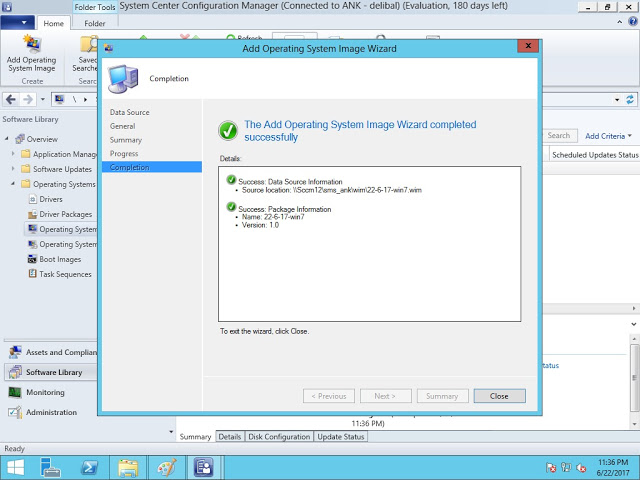Collapse the Operating Systems tree folder

(x=13, y=184)
